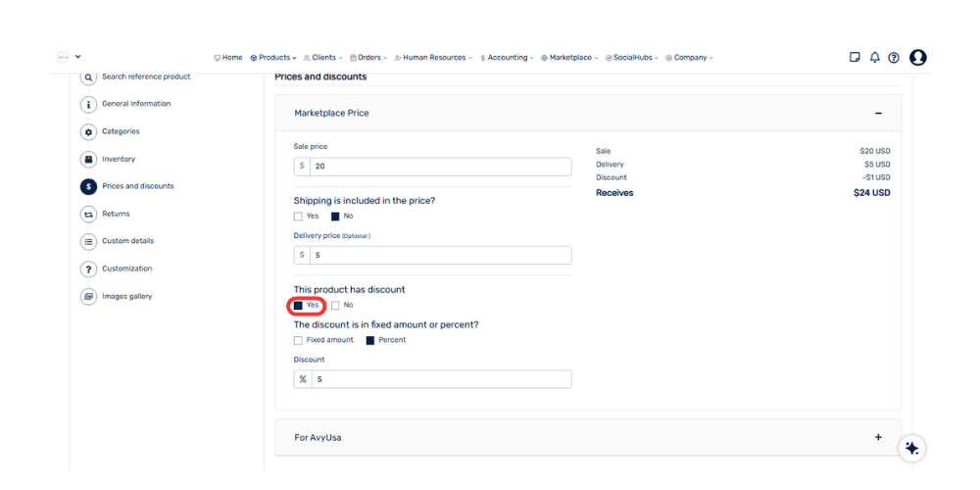
Task: Open the Accounting menu
Action: click(508, 58)
